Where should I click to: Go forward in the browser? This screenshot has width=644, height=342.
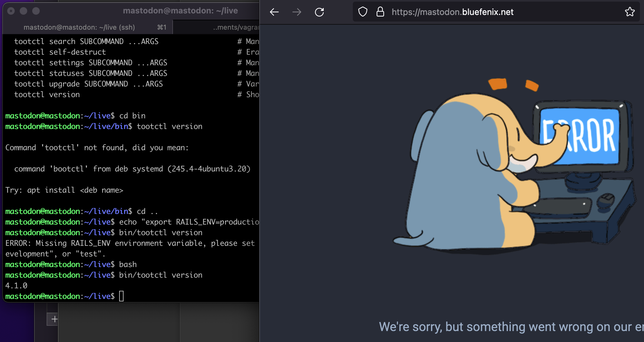pos(297,12)
